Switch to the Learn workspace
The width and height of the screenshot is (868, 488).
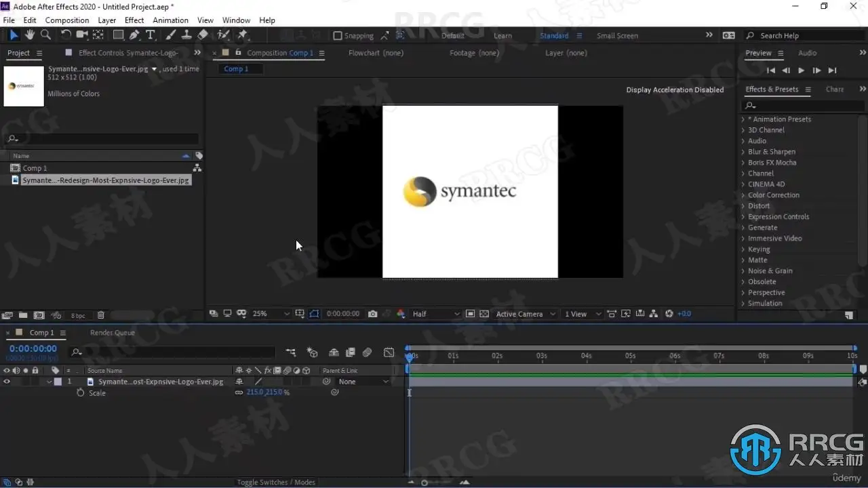503,36
